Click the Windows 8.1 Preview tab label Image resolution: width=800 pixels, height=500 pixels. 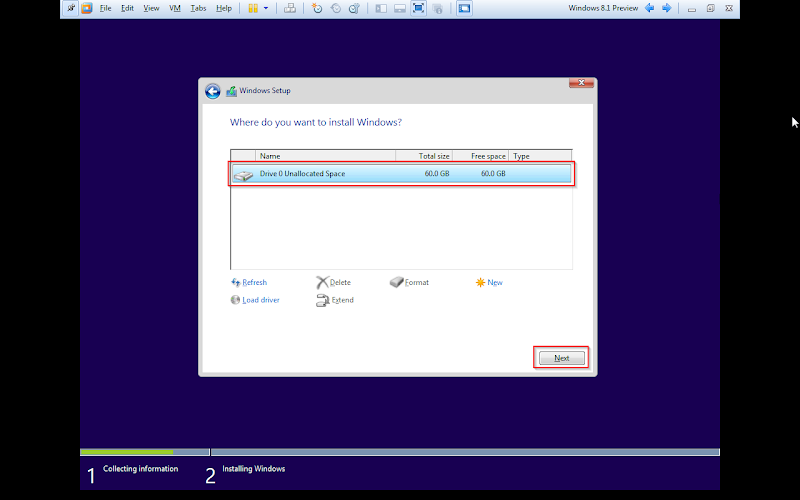coord(603,8)
